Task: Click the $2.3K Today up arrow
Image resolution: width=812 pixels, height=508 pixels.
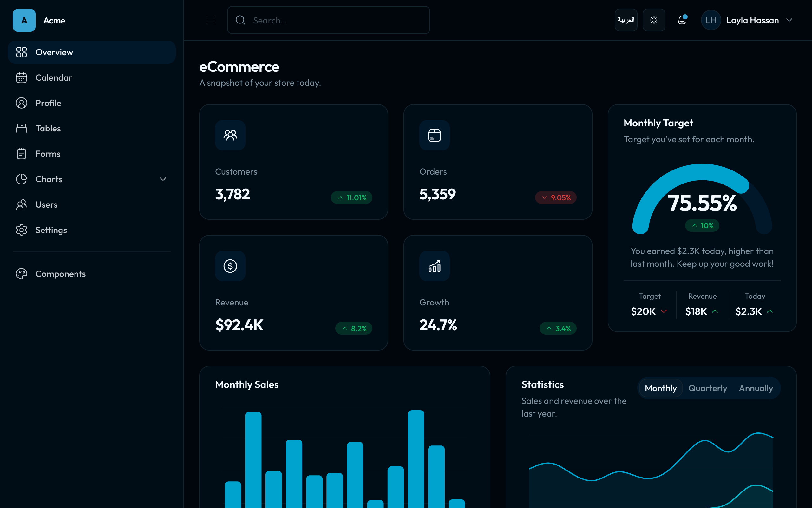Action: pyautogui.click(x=770, y=311)
